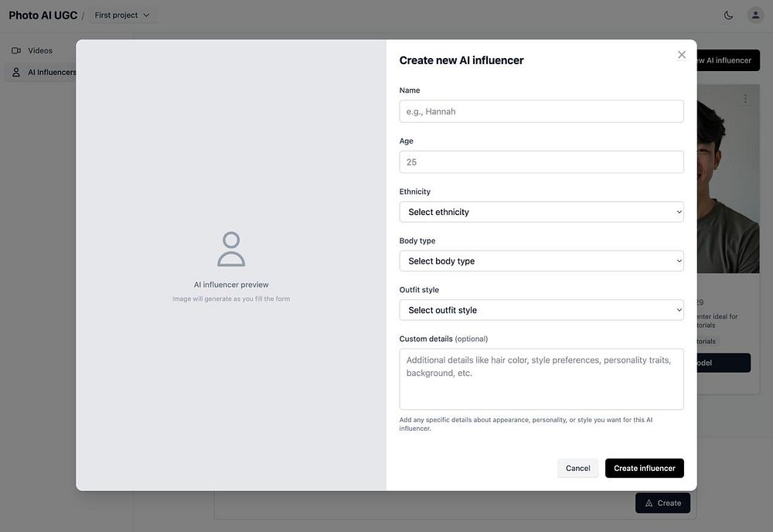Open Videos section in sidebar
This screenshot has width=773, height=532.
click(40, 50)
